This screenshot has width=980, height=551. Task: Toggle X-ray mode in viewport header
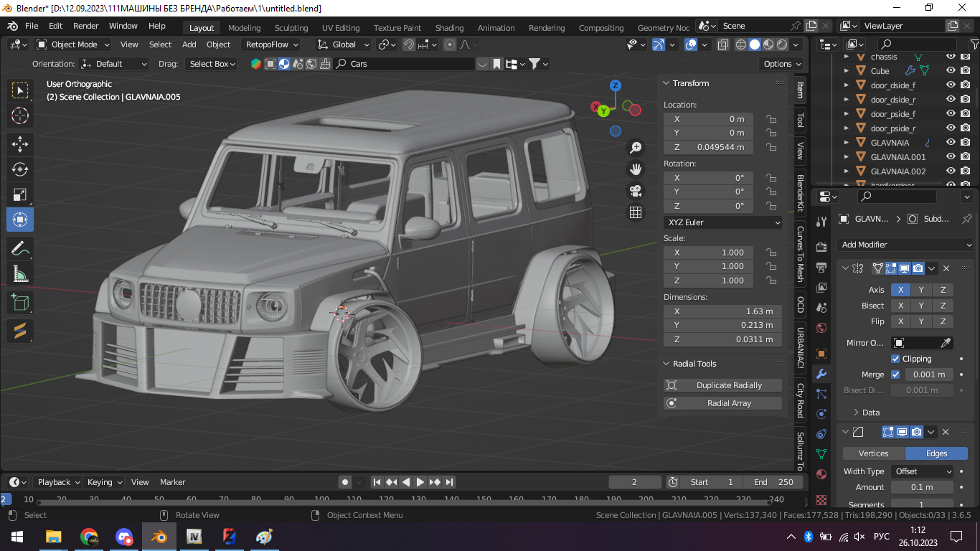(723, 44)
